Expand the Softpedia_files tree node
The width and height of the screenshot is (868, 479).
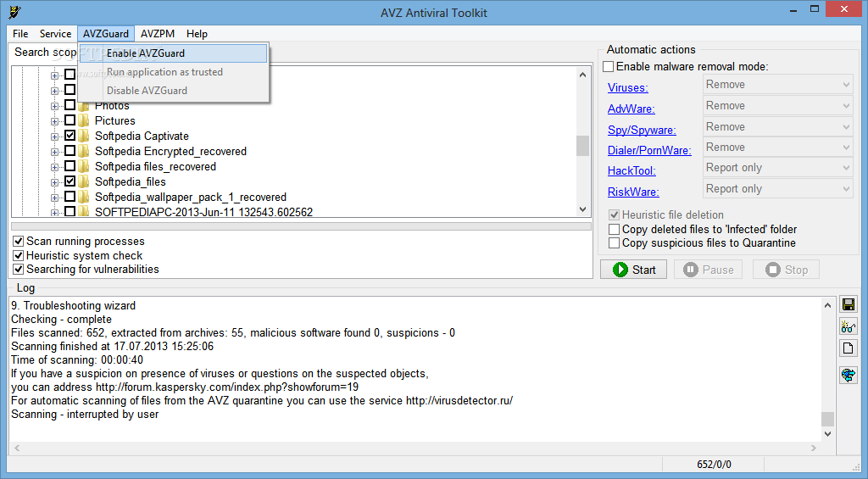(x=54, y=182)
